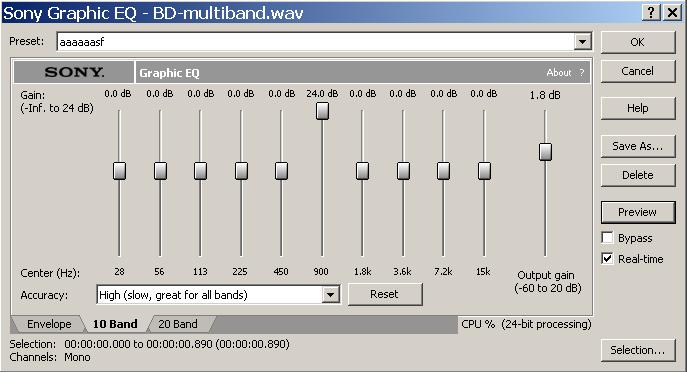The image size is (687, 372).
Task: Click the 225 Hz band slider handle
Action: [241, 171]
